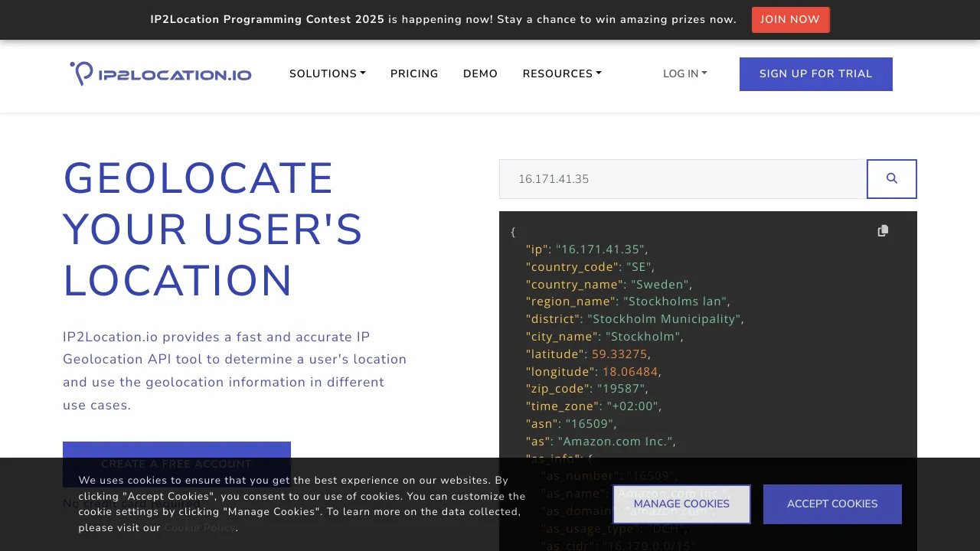Click the "district": "Stockholm Municipality" line
Image resolution: width=980 pixels, height=551 pixels.
pos(635,318)
